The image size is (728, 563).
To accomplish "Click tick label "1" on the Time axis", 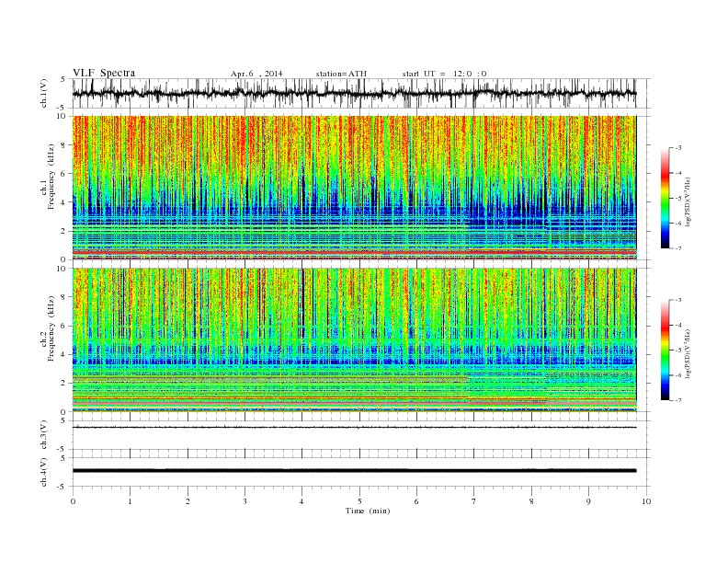I will (130, 501).
